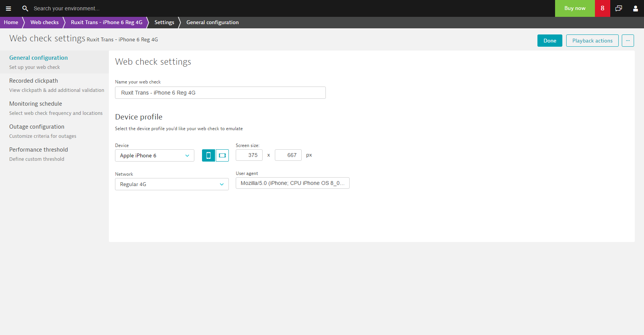The height and width of the screenshot is (335, 644).
Task: Click the User agent field
Action: click(292, 183)
